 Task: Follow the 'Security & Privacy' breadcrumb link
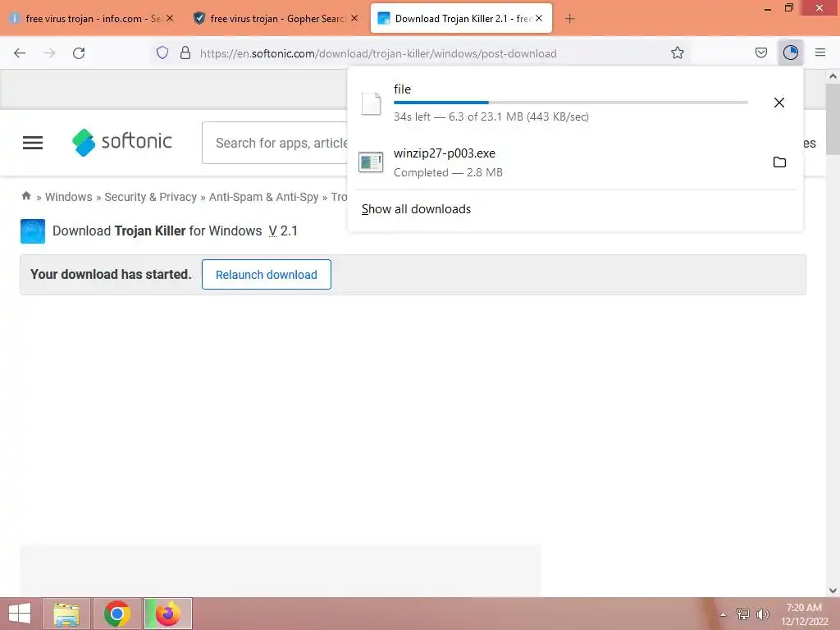point(151,197)
